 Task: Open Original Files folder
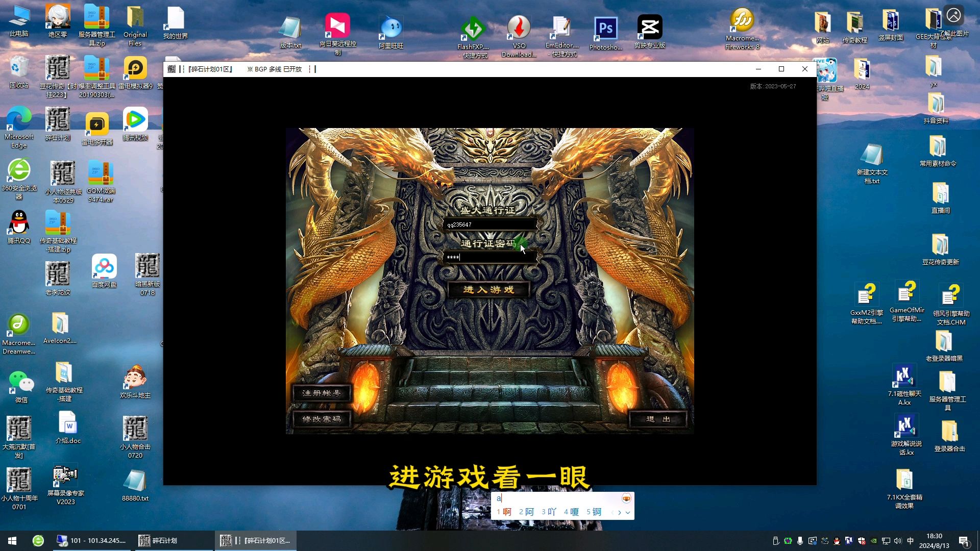pyautogui.click(x=135, y=26)
